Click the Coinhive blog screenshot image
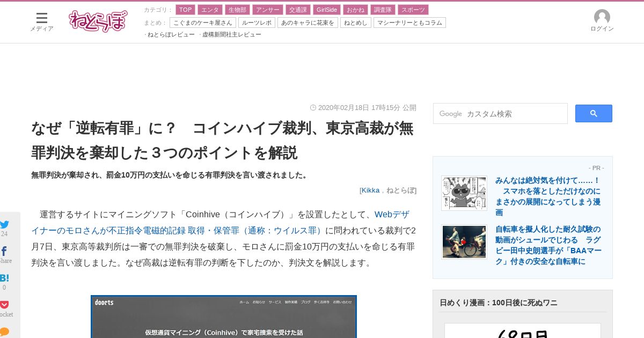This screenshot has width=644, height=338. 224,317
